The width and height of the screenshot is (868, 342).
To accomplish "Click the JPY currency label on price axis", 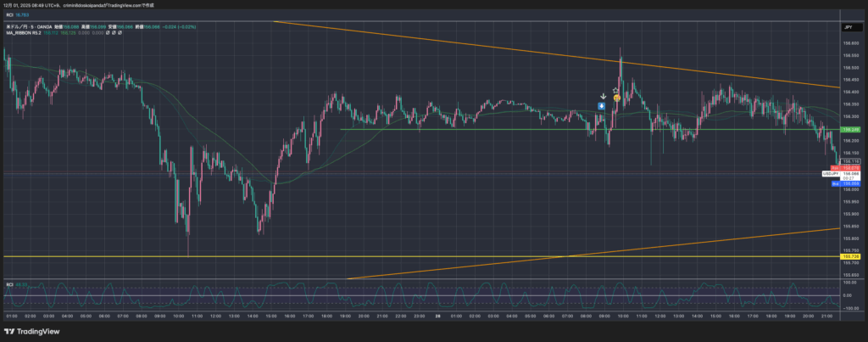I will coord(847,28).
